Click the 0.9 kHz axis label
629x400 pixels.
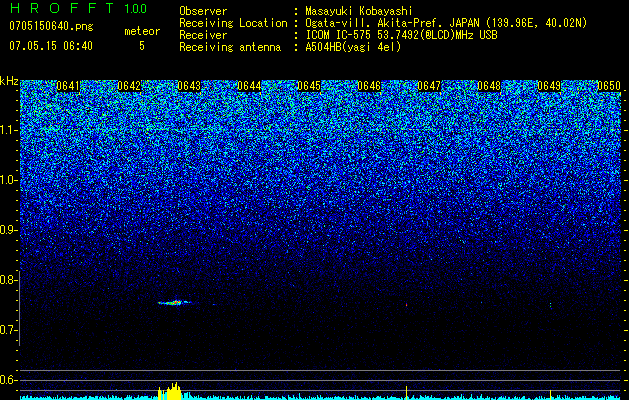coord(8,230)
